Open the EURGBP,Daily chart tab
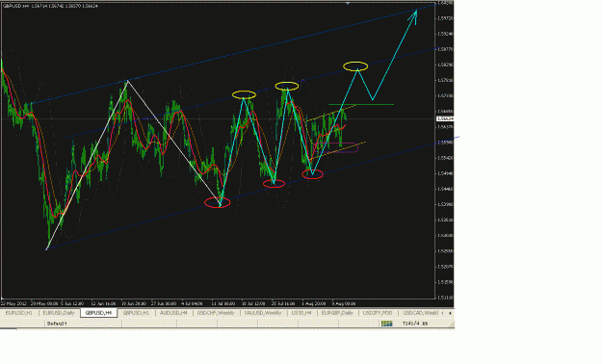 coord(337,313)
